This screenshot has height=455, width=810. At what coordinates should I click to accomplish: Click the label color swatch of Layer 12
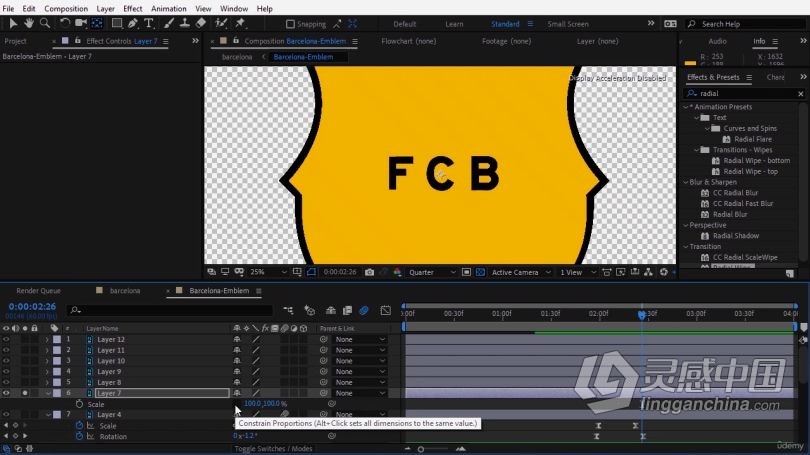click(57, 339)
